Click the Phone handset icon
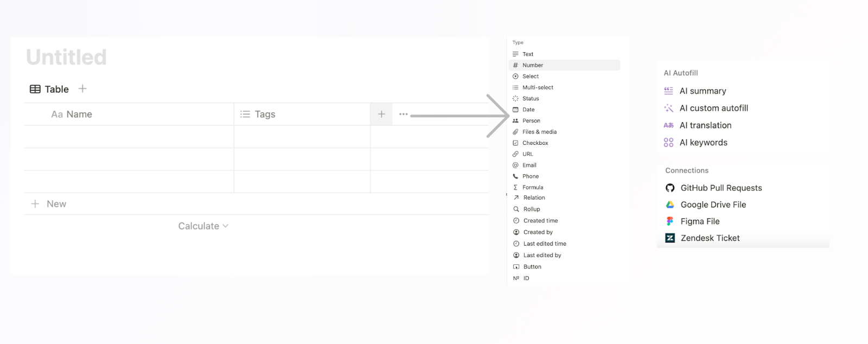 pos(515,176)
